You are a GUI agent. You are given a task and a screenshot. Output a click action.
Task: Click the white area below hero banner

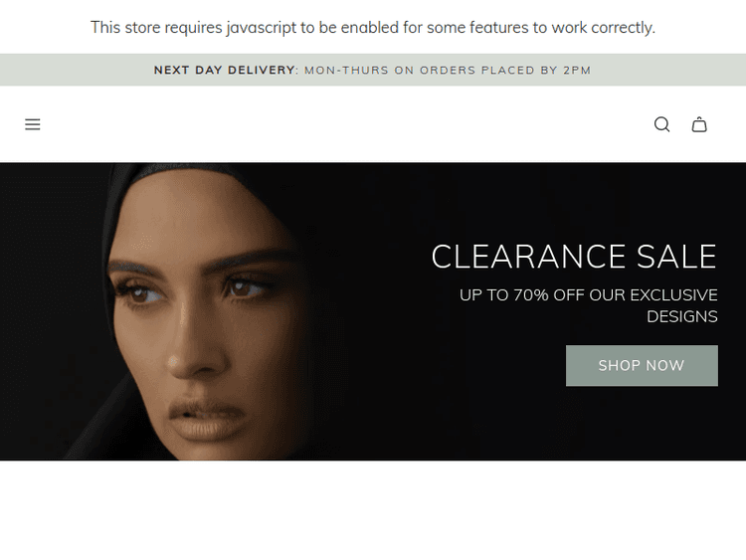(x=373, y=510)
